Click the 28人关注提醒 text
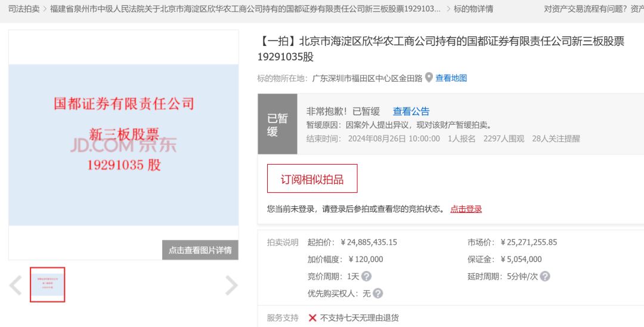 556,139
